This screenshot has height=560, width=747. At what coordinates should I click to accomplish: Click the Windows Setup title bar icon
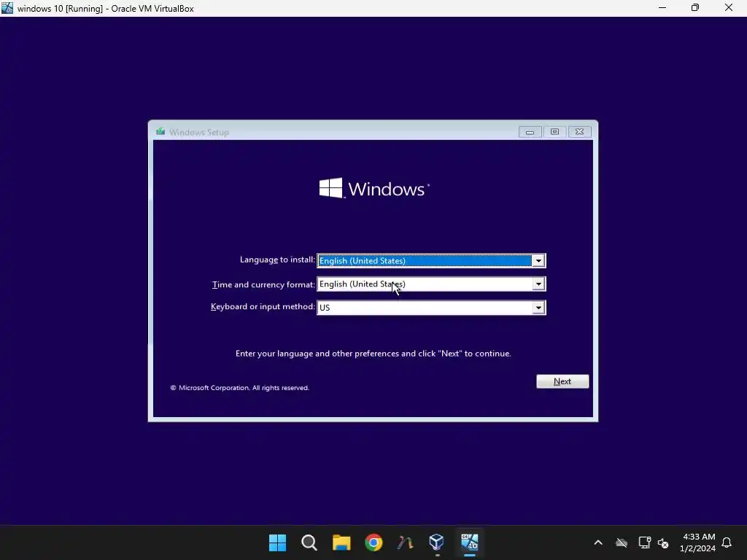coord(160,131)
